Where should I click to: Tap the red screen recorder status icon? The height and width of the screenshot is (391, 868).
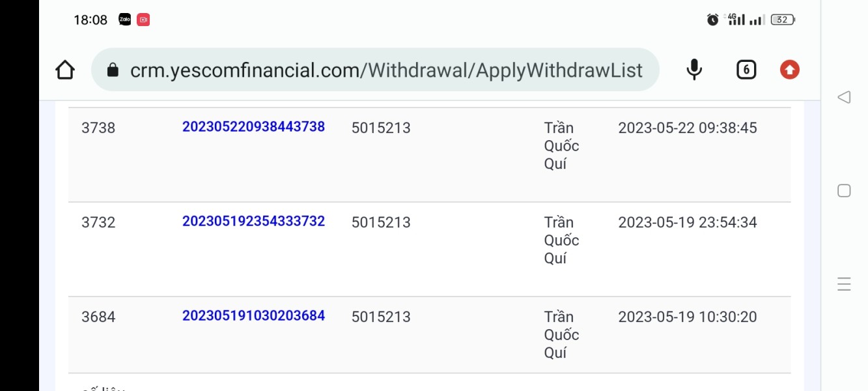[143, 20]
